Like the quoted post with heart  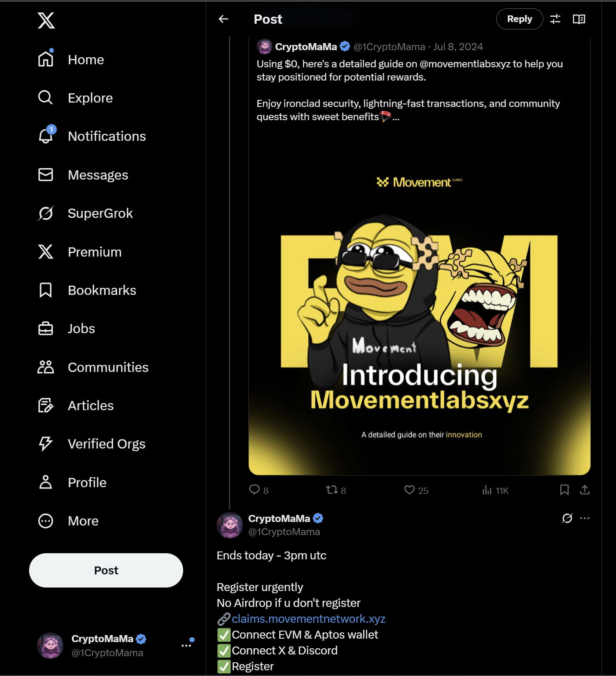click(409, 490)
